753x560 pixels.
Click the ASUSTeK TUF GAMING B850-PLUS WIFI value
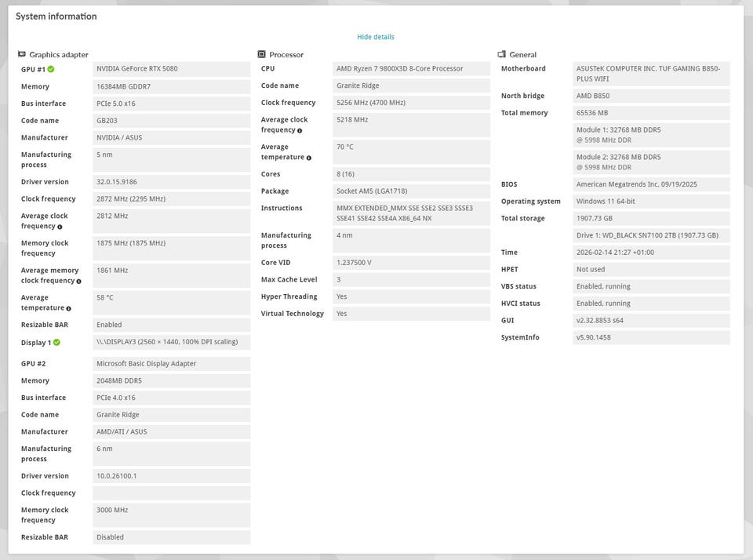coord(651,74)
